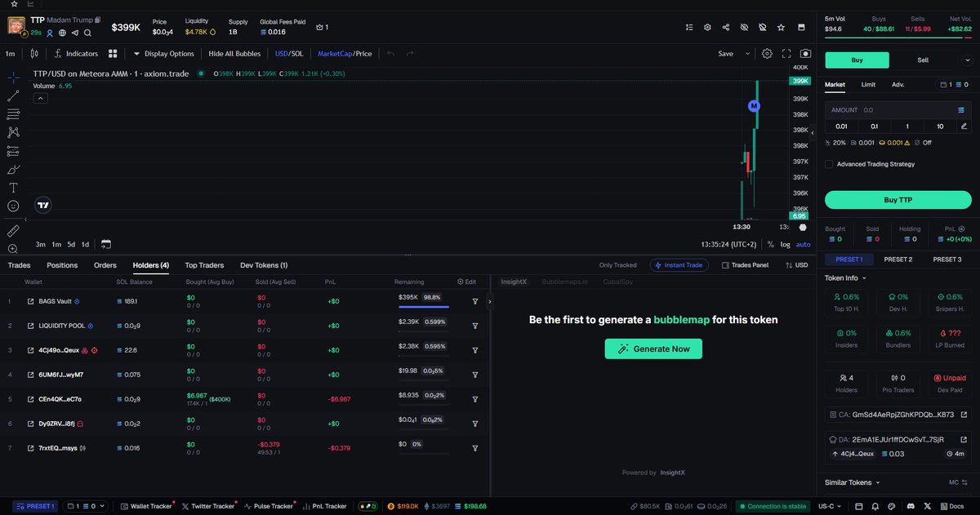
Task: Search the token with magnifier icon
Action: (x=88, y=33)
